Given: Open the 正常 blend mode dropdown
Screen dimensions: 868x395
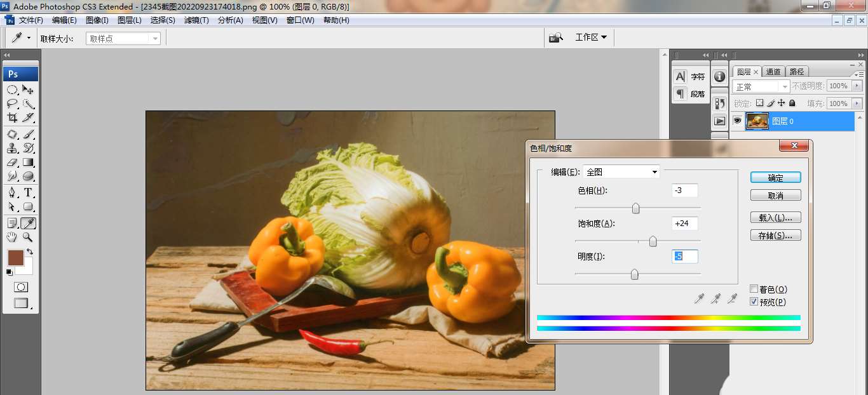Looking at the screenshot, I should point(761,86).
